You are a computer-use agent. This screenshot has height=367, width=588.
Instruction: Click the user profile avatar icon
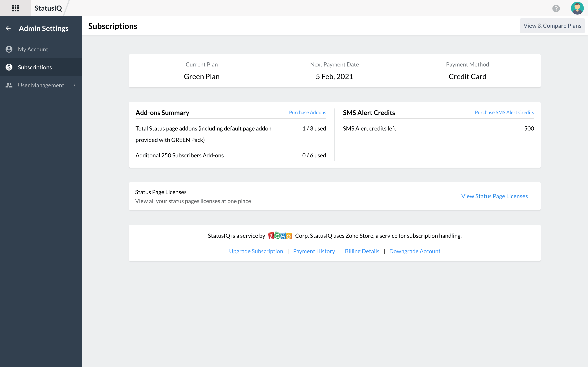(x=577, y=8)
